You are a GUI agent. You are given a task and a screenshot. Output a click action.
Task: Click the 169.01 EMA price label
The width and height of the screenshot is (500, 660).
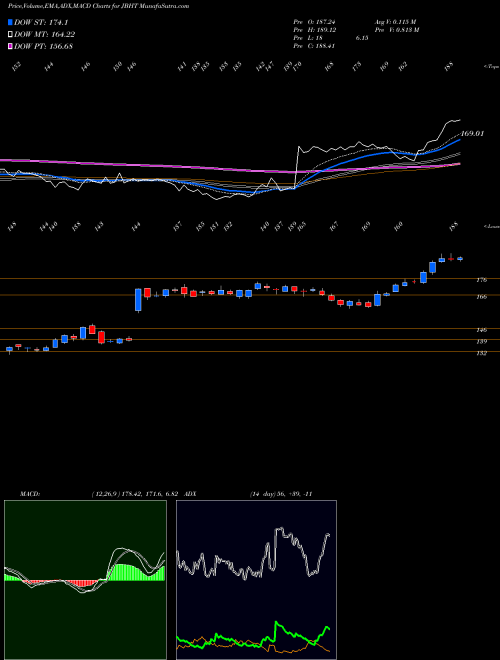473,133
